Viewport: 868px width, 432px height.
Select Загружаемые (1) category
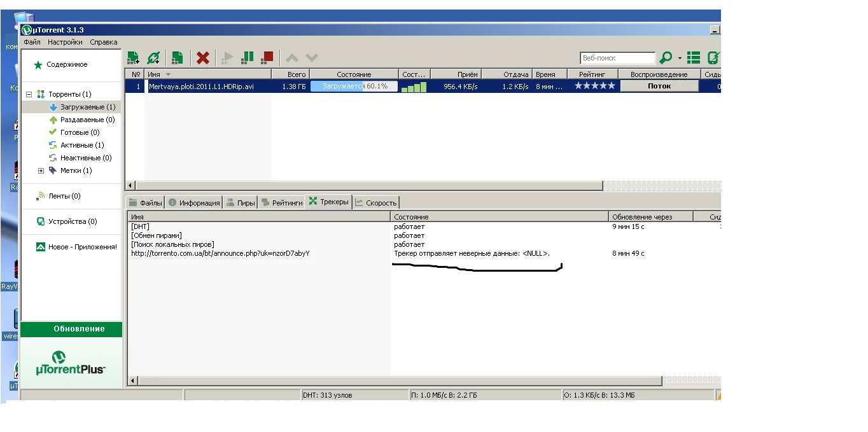point(88,107)
